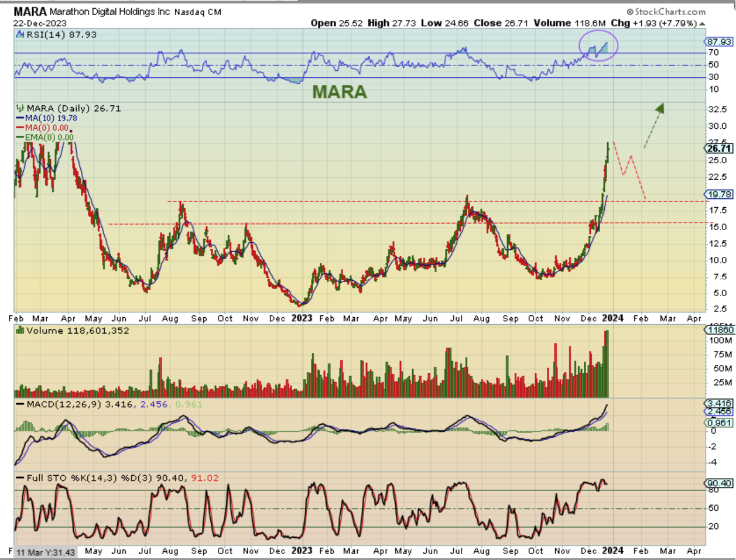Click the Chg +1.93 (+7.79%) text
This screenshot has width=736, height=560.
[x=653, y=23]
